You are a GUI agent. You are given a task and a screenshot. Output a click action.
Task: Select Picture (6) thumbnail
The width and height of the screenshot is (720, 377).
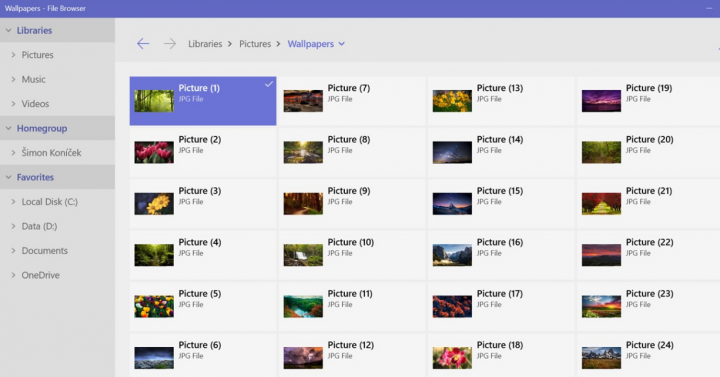click(154, 358)
